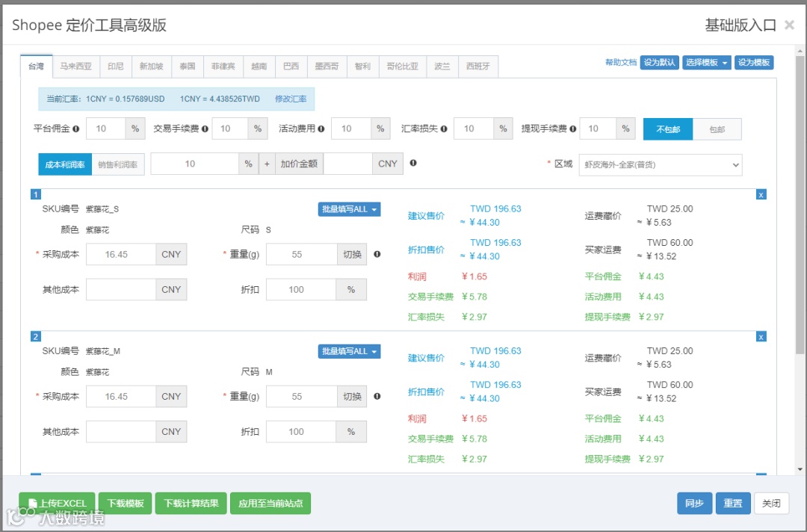Switch to 成本利润率 mode
This screenshot has width=807, height=532.
pos(65,164)
